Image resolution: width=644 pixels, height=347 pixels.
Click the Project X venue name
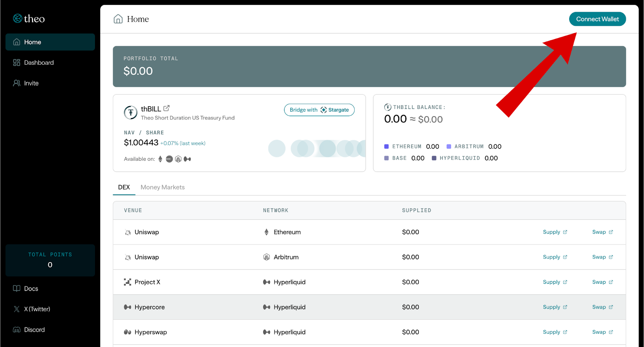click(x=147, y=282)
